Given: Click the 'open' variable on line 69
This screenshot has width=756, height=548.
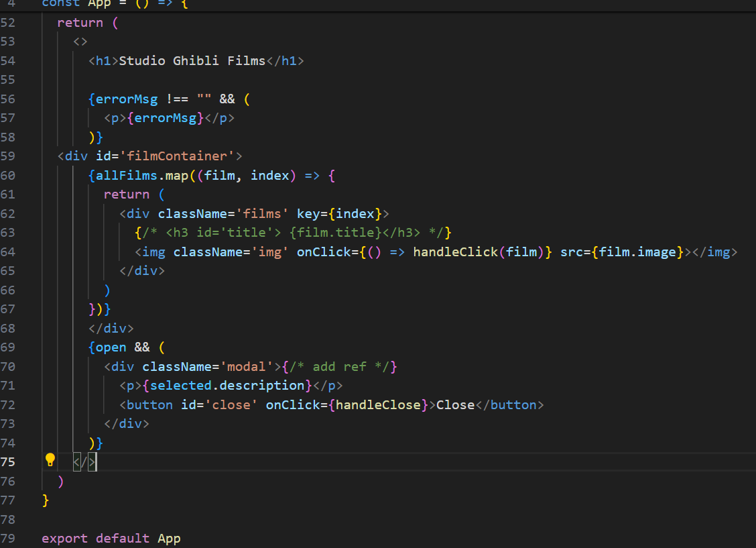Looking at the screenshot, I should coord(111,347).
